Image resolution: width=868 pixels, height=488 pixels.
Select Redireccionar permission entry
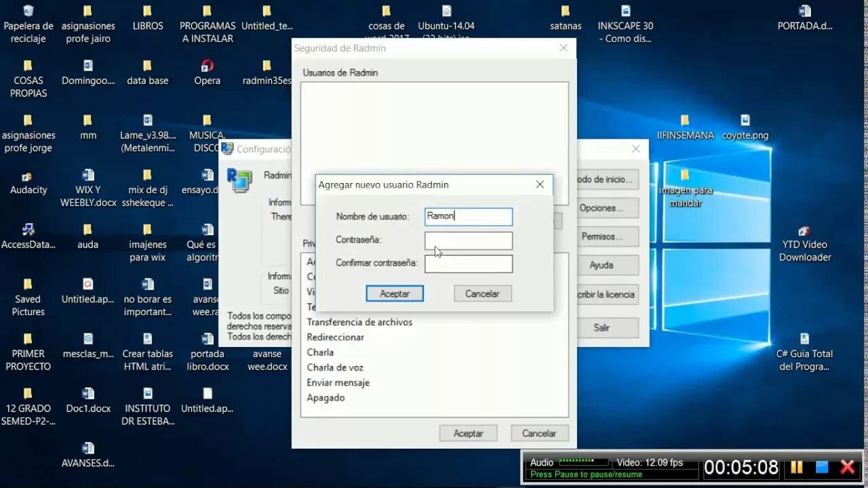[335, 337]
